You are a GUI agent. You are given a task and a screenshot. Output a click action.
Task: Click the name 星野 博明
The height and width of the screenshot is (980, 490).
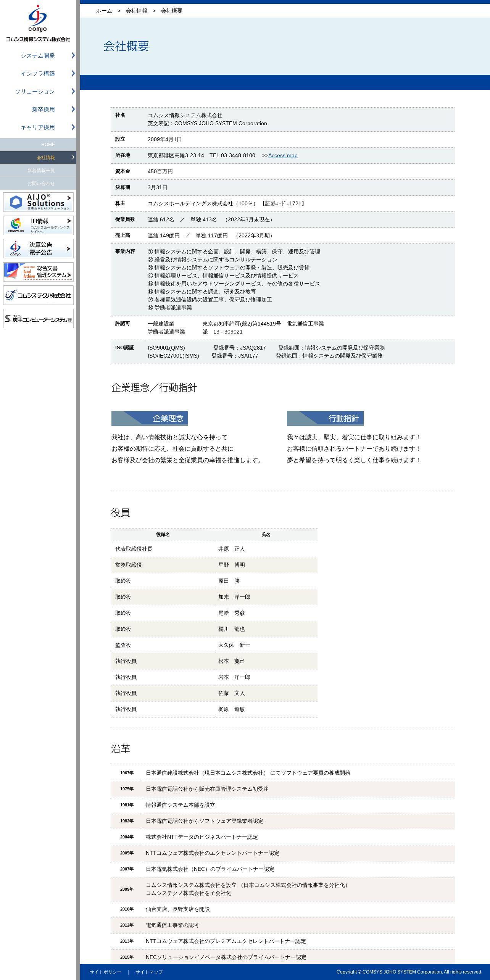(231, 565)
